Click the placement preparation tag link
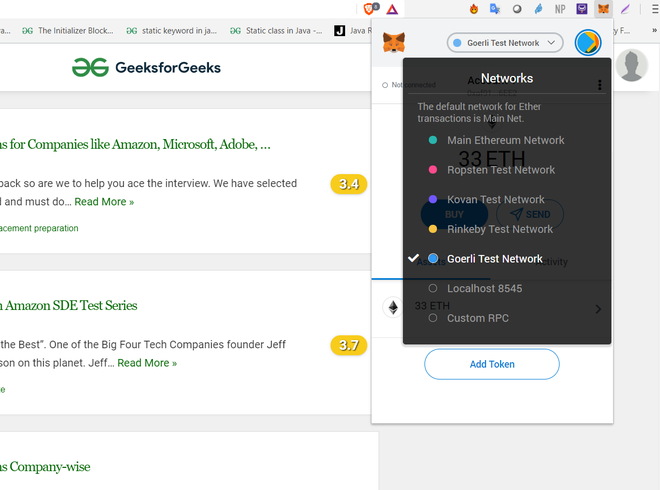This screenshot has width=660, height=490. [x=39, y=228]
